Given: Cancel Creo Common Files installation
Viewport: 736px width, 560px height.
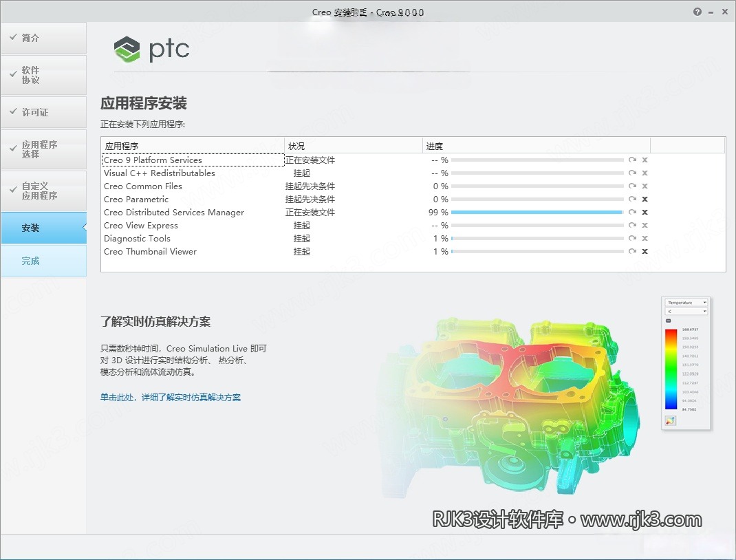Looking at the screenshot, I should [645, 186].
